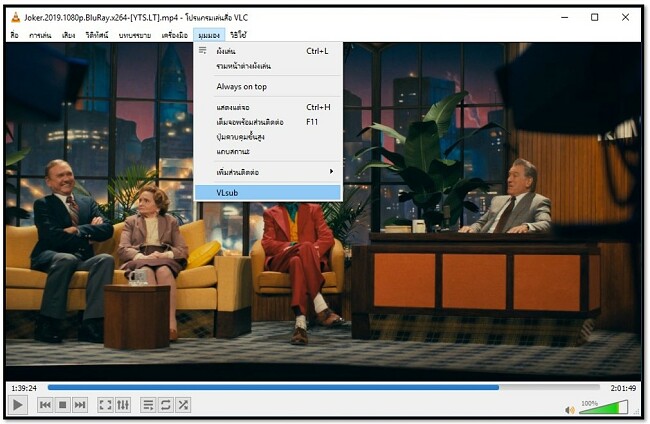Skip to previous media track
The width and height of the screenshot is (650, 424).
click(x=45, y=405)
